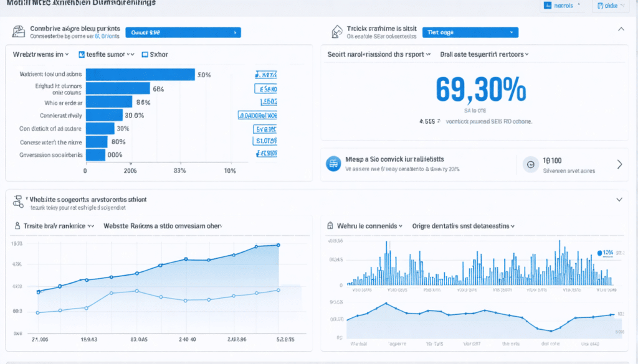Click the outlined tag button in the 30.0% row
The width and height of the screenshot is (638, 364).
[257, 115]
